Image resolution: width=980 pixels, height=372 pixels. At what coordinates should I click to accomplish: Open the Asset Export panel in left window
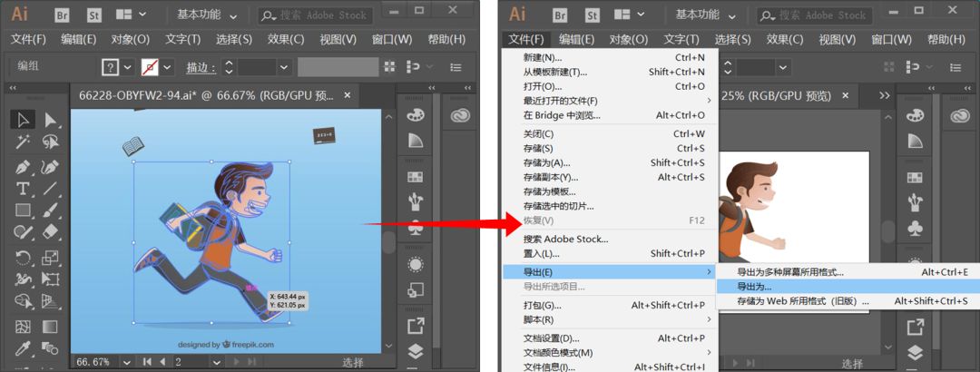[415, 325]
